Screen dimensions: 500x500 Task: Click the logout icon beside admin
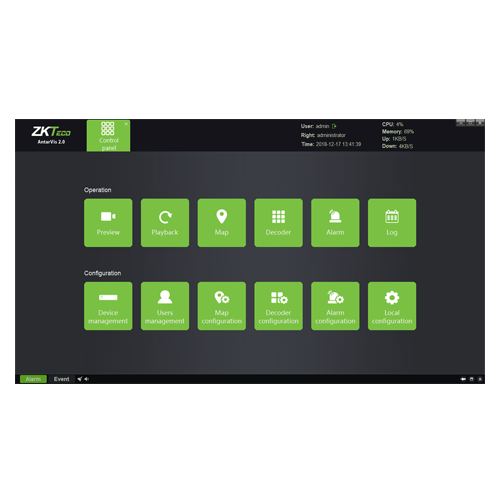click(x=334, y=126)
